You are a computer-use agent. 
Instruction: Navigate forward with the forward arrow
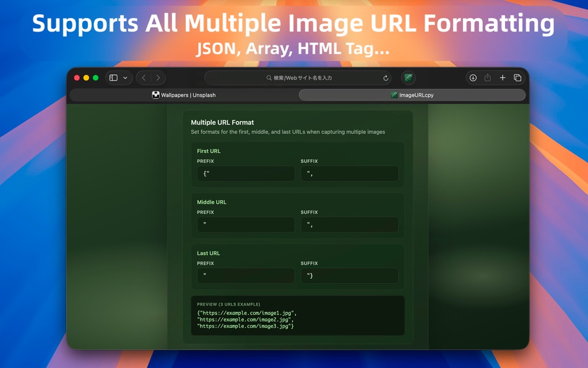[x=158, y=77]
